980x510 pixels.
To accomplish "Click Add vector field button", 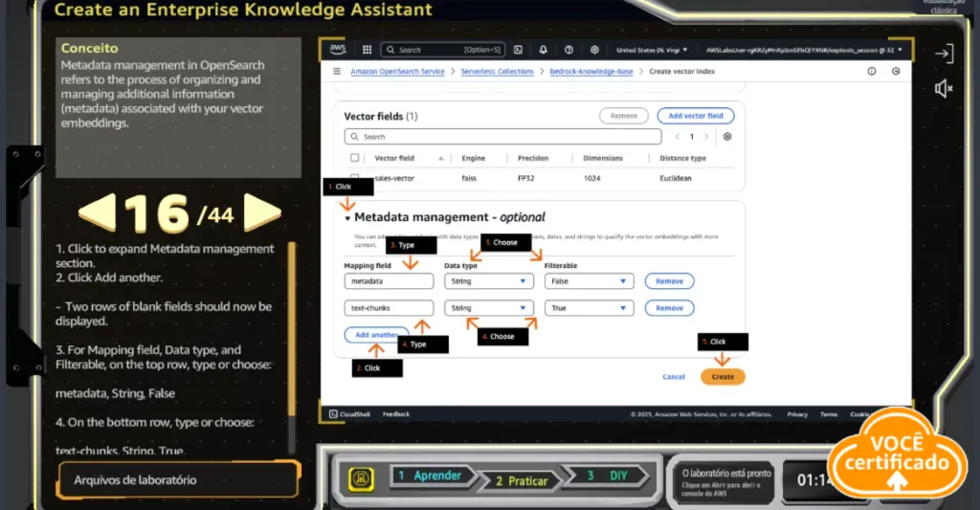I will point(696,116).
